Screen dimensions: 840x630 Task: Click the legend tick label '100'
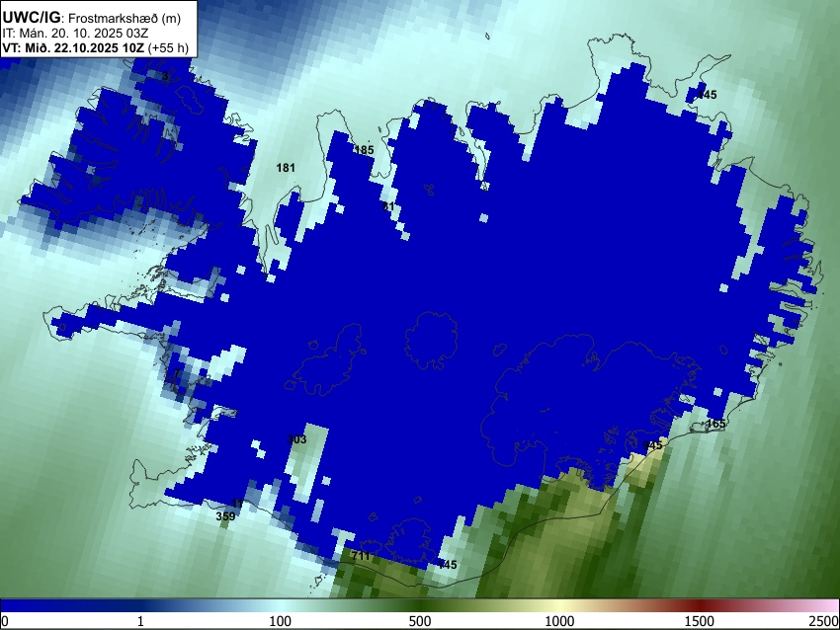coord(281,621)
